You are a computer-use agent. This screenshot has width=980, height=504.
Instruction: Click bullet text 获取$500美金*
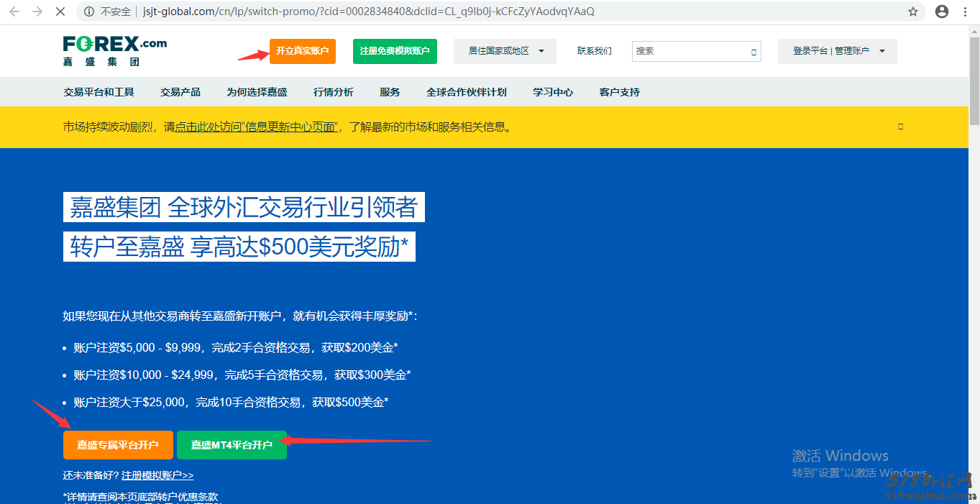350,402
